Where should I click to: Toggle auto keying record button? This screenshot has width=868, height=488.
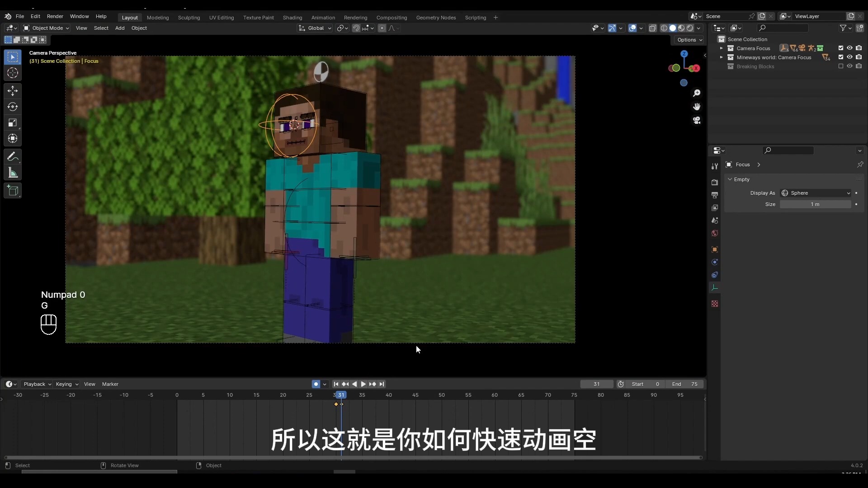(x=316, y=384)
